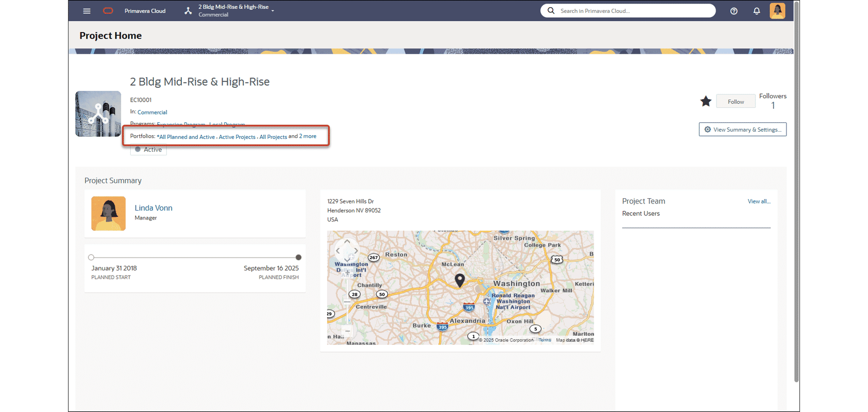Click View Summary & Settings button

point(742,130)
